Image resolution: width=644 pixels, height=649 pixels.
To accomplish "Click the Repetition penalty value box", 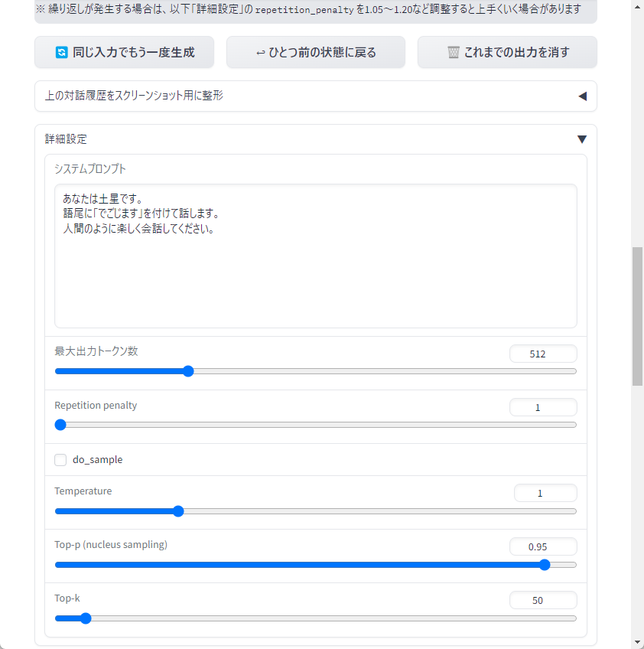I will click(x=543, y=407).
